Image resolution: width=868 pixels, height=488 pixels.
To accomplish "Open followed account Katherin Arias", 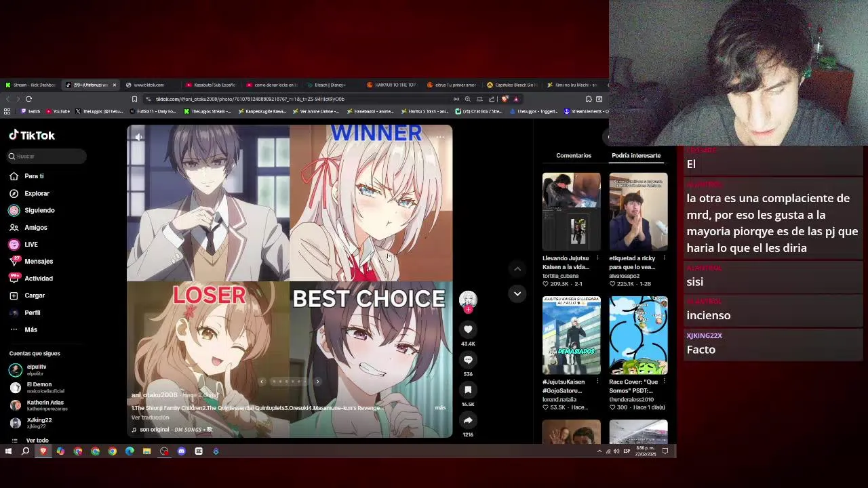I will 39,405.
